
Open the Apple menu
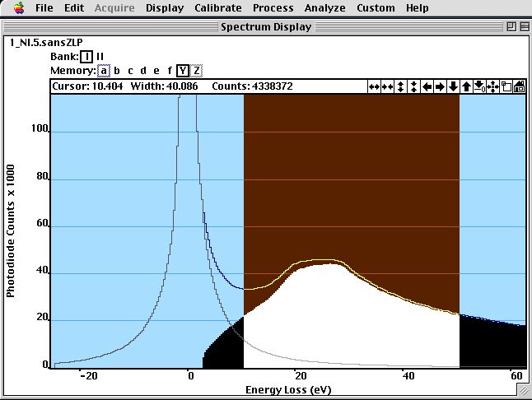(19, 7)
